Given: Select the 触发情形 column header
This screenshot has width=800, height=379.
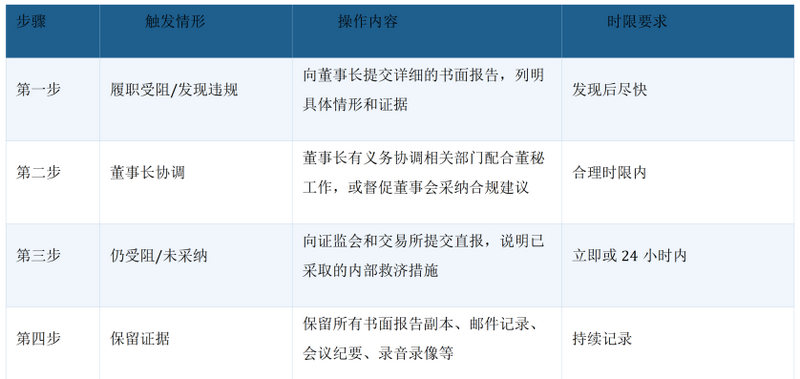Looking at the screenshot, I should pos(196,32).
